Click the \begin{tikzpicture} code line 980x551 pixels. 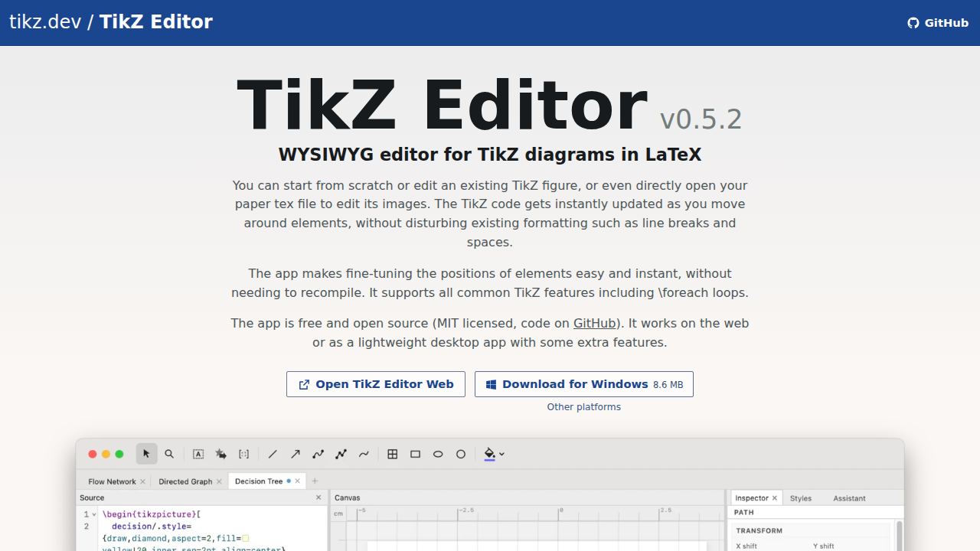click(x=152, y=514)
